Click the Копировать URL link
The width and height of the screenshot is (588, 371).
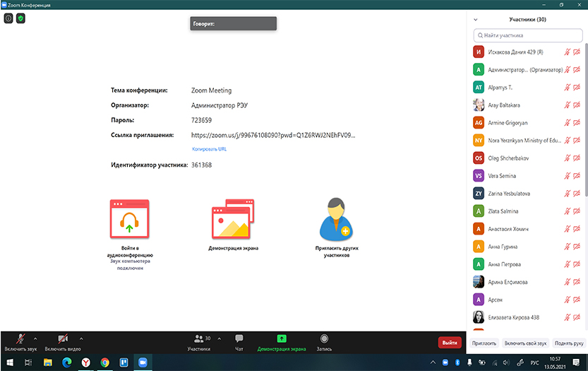(209, 149)
